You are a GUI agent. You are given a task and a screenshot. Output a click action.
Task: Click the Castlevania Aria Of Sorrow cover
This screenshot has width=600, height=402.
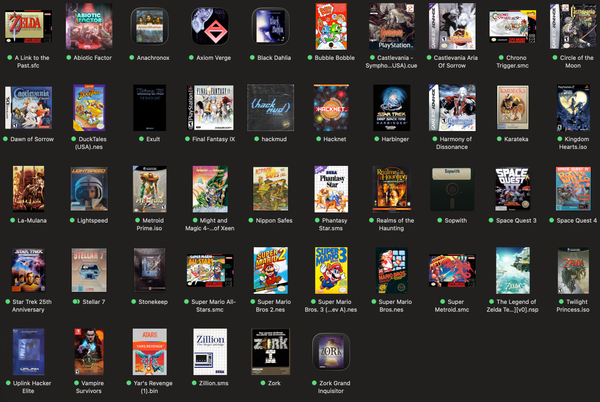coord(452,26)
